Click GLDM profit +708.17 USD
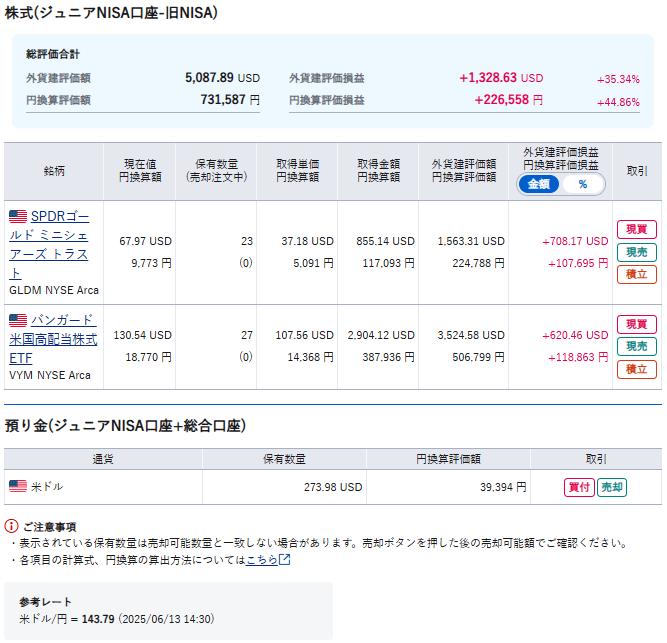 575,242
